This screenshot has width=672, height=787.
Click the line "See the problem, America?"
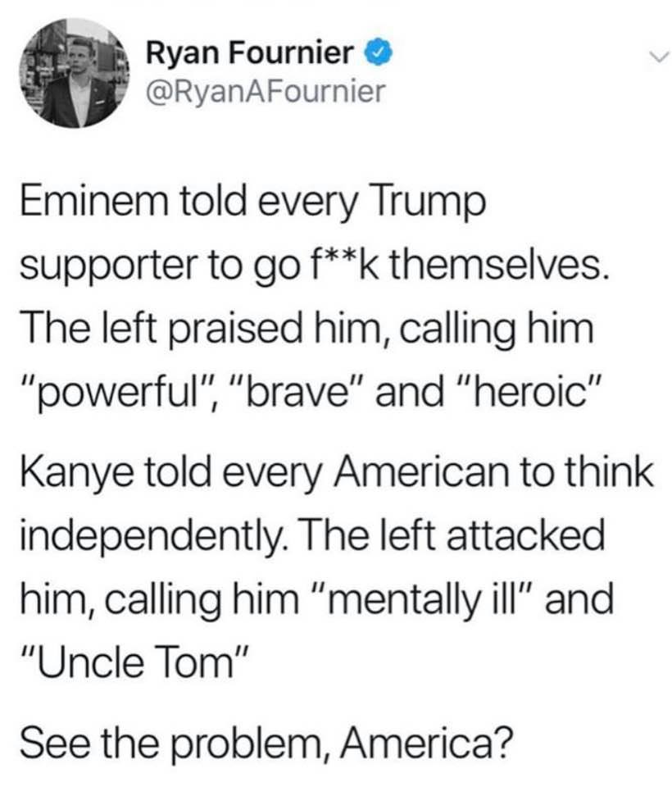(x=266, y=744)
